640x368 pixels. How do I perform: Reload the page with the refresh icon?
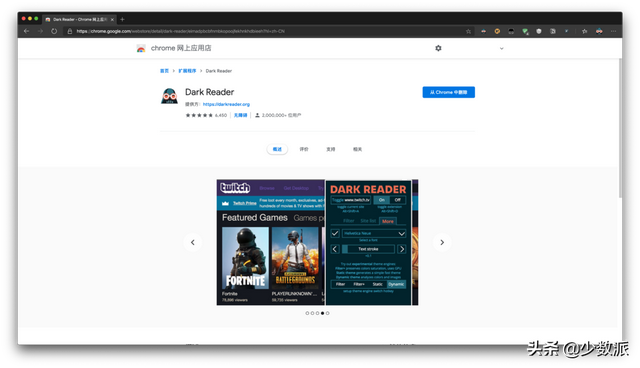click(54, 31)
